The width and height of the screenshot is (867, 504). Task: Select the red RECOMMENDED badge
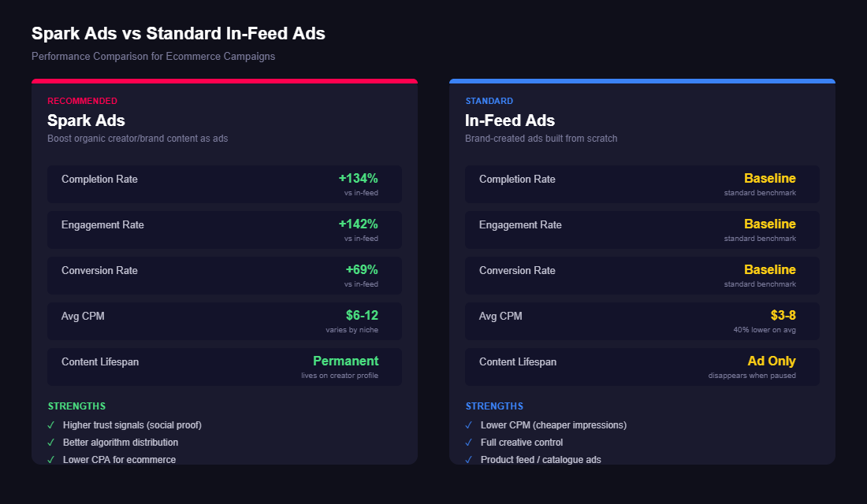pos(82,101)
